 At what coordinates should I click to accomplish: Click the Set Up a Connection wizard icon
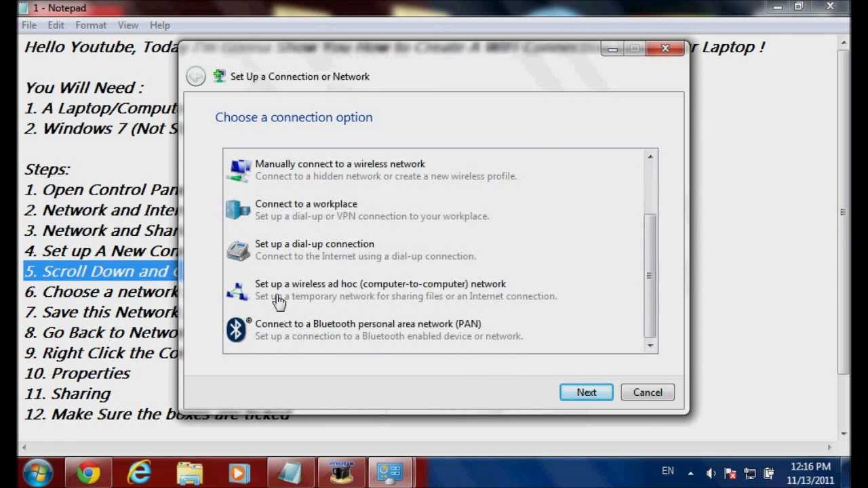219,76
